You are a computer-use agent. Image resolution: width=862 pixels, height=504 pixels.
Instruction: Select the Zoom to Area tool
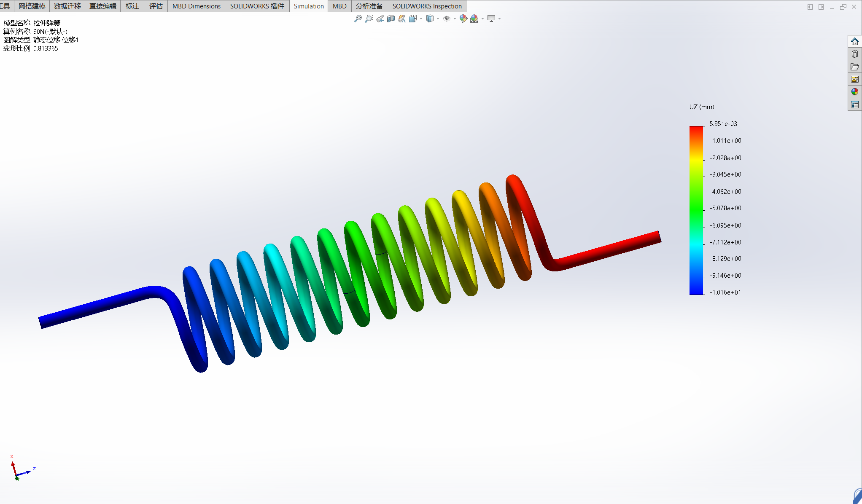click(369, 19)
